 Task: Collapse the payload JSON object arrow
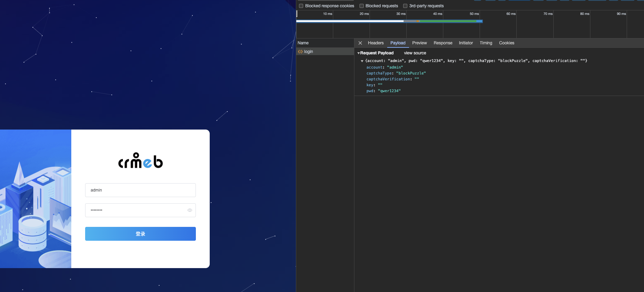coord(362,61)
